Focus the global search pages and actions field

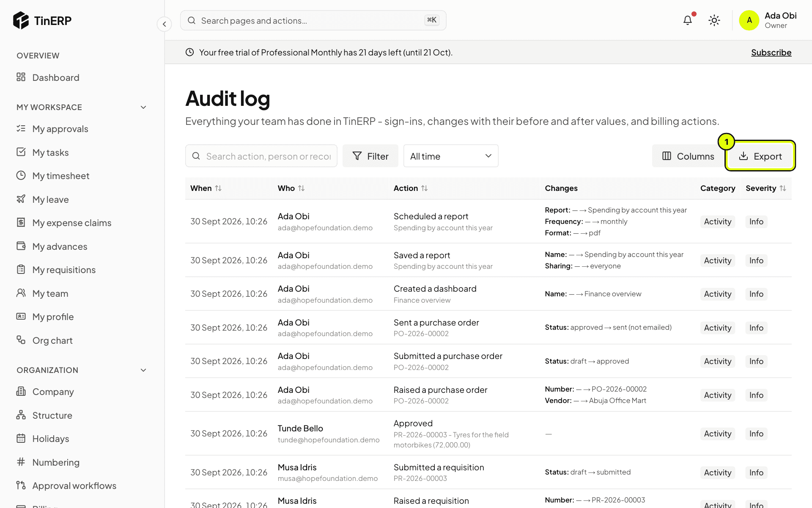tap(313, 20)
